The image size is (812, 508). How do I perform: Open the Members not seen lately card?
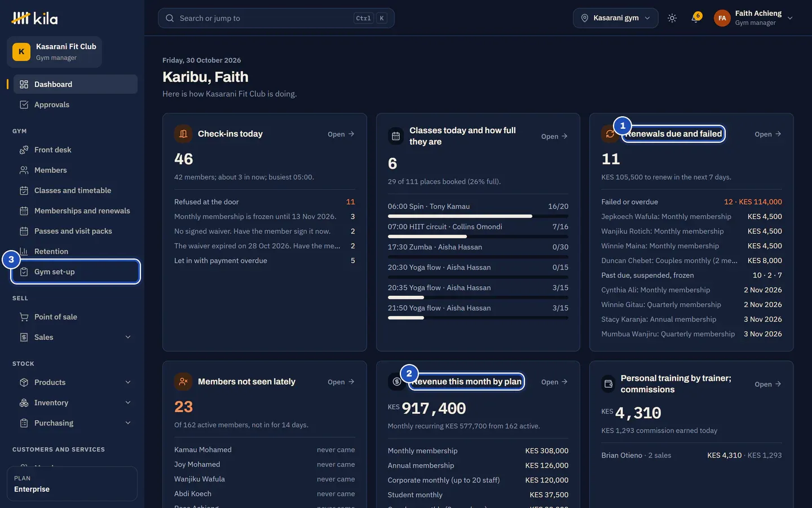tap(341, 382)
